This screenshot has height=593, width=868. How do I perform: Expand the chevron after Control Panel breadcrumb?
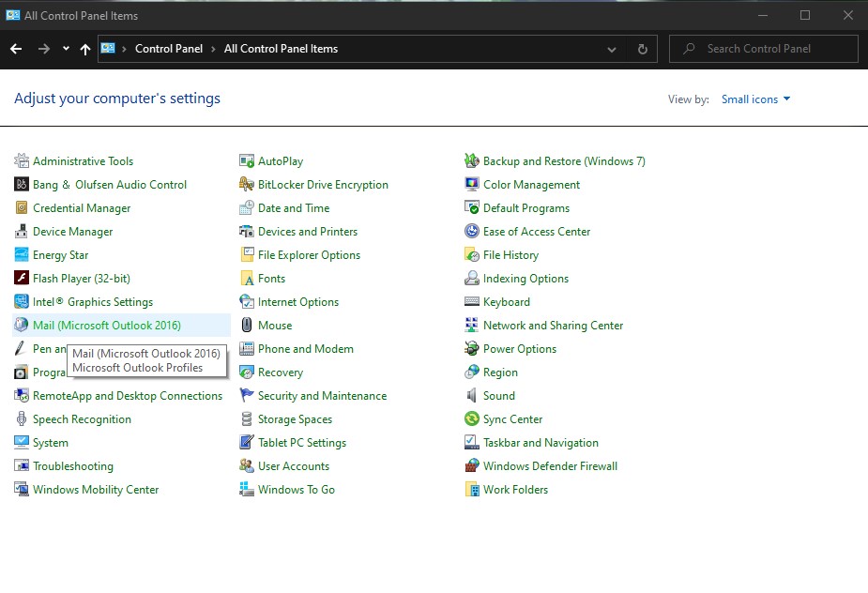point(213,49)
